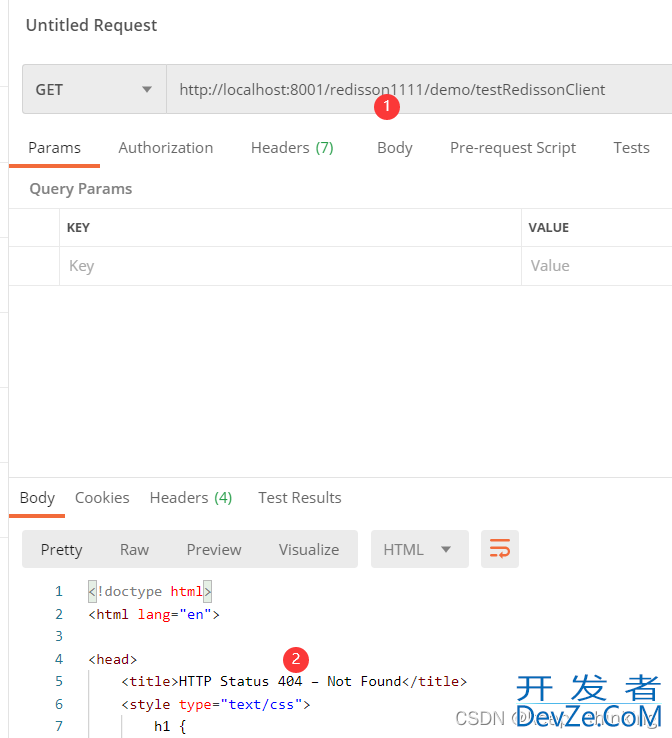Switch to the Params tab
672x738 pixels.
pyautogui.click(x=55, y=148)
